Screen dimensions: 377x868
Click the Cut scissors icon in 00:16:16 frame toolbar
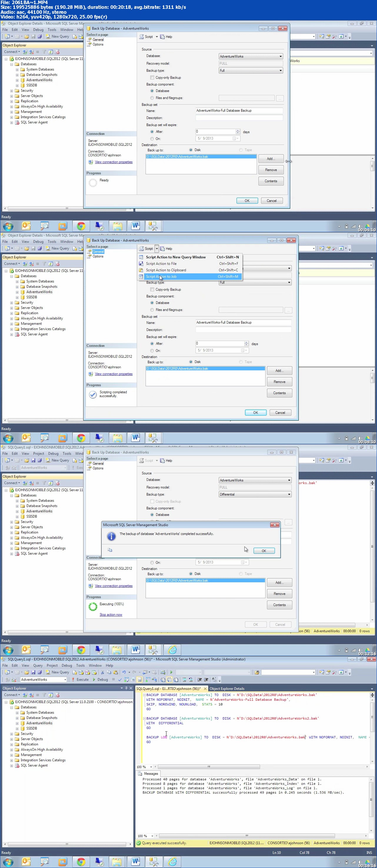coord(103,672)
